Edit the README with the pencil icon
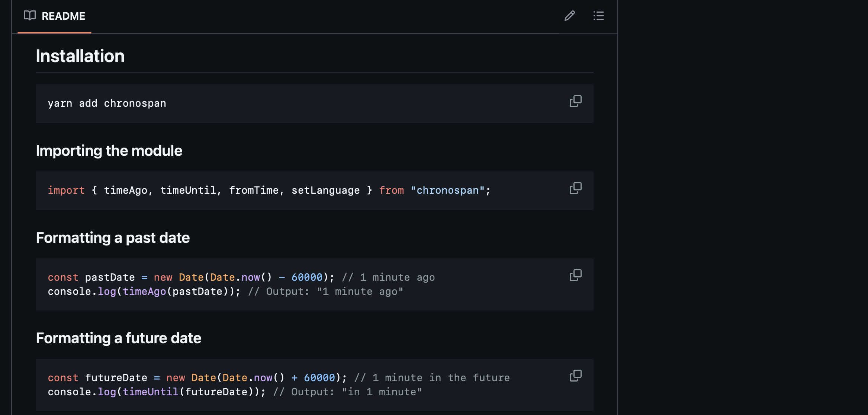 click(x=569, y=16)
